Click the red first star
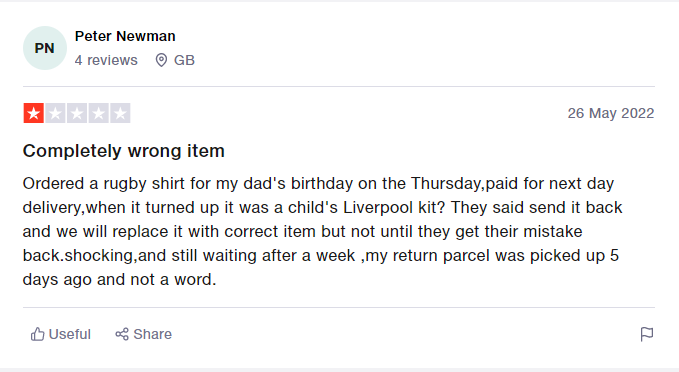The width and height of the screenshot is (679, 372). tap(34, 113)
